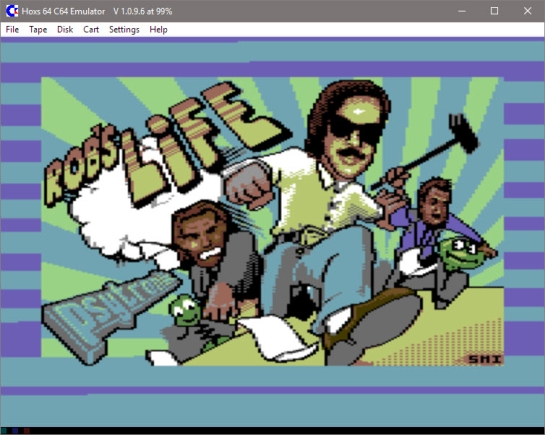Click the green status LED indicator
Viewport: 545px width, 435px height.
(4, 431)
